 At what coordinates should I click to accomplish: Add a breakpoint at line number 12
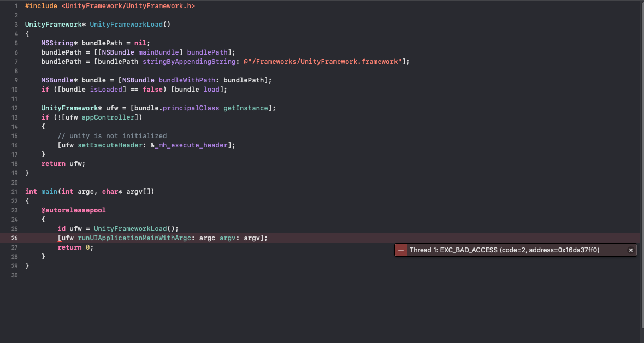[14, 108]
